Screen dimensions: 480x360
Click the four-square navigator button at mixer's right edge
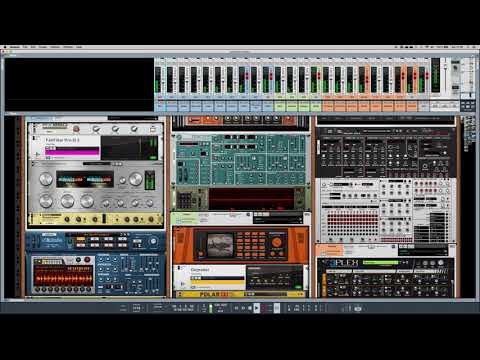pyautogui.click(x=467, y=105)
